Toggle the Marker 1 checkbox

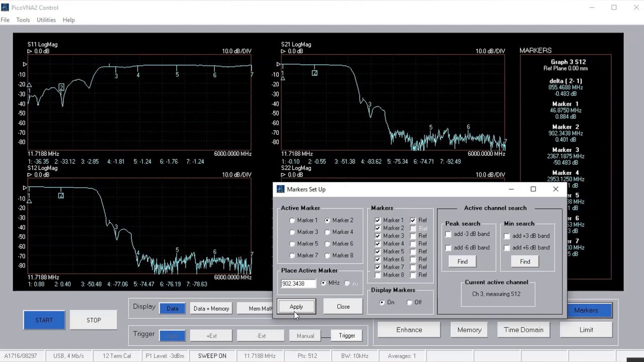pos(378,220)
